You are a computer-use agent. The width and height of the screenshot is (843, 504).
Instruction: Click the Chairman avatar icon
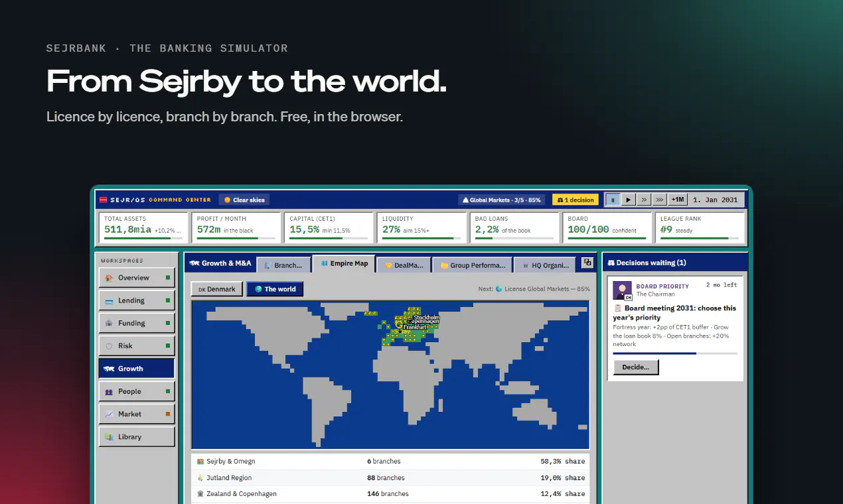pos(622,290)
